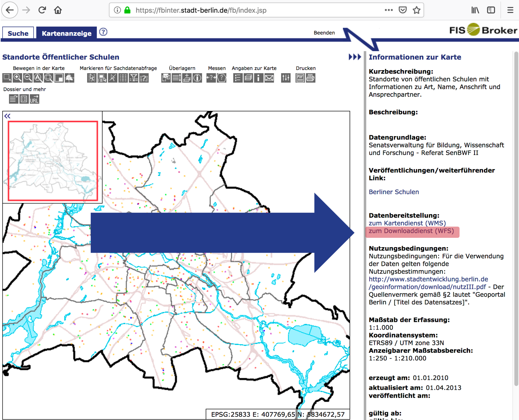Open the stacked map layers icon
This screenshot has height=420, width=519.
[248, 78]
